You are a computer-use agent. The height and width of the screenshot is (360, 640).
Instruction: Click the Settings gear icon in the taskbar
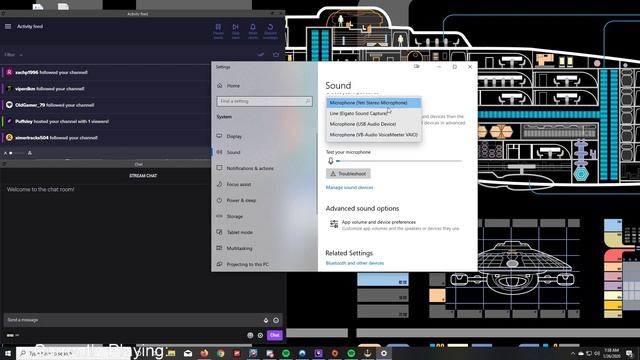[384, 353]
